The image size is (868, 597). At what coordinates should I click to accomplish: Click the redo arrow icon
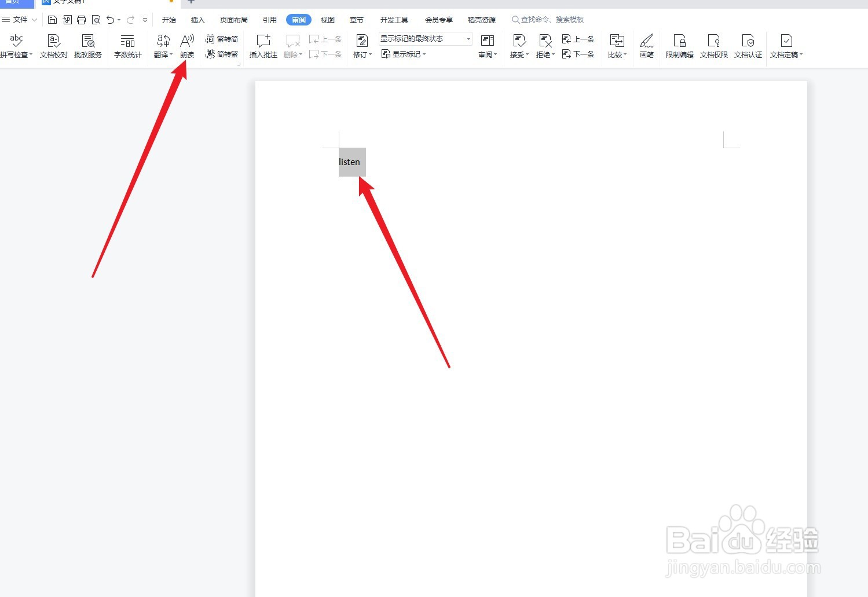pos(131,20)
